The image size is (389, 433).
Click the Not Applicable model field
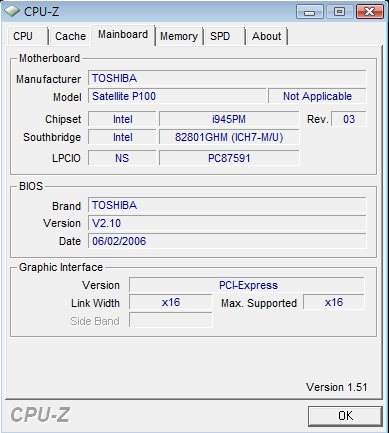317,96
